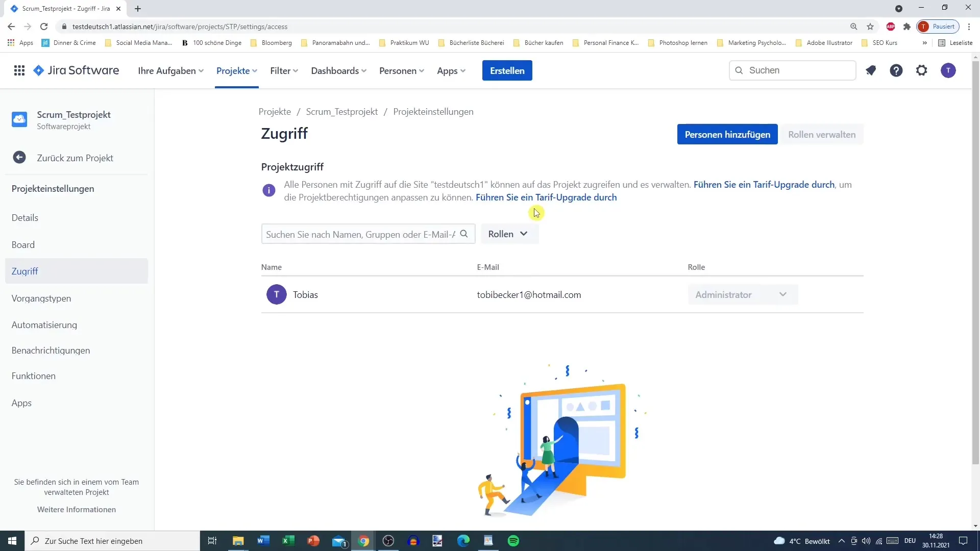
Task: Click the AdBlock extension icon
Action: 891,27
